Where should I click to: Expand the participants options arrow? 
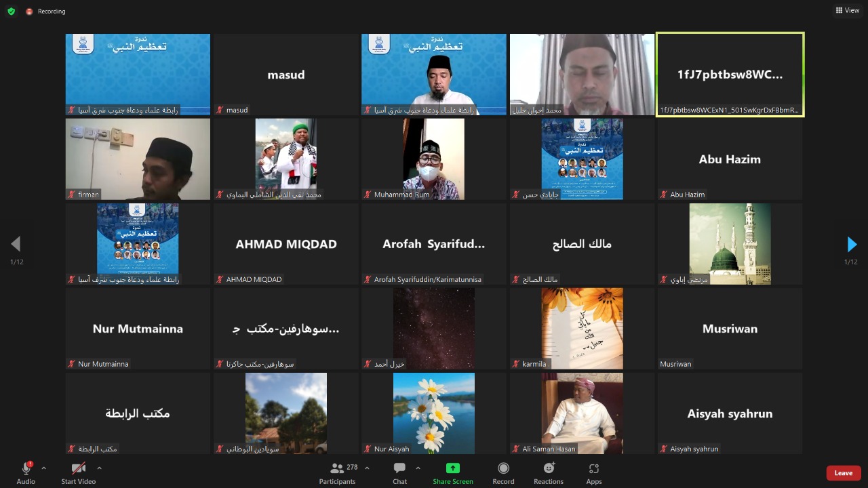pyautogui.click(x=367, y=468)
